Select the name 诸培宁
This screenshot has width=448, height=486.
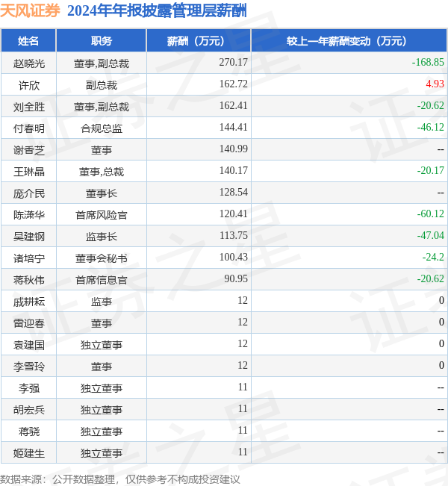click(29, 258)
